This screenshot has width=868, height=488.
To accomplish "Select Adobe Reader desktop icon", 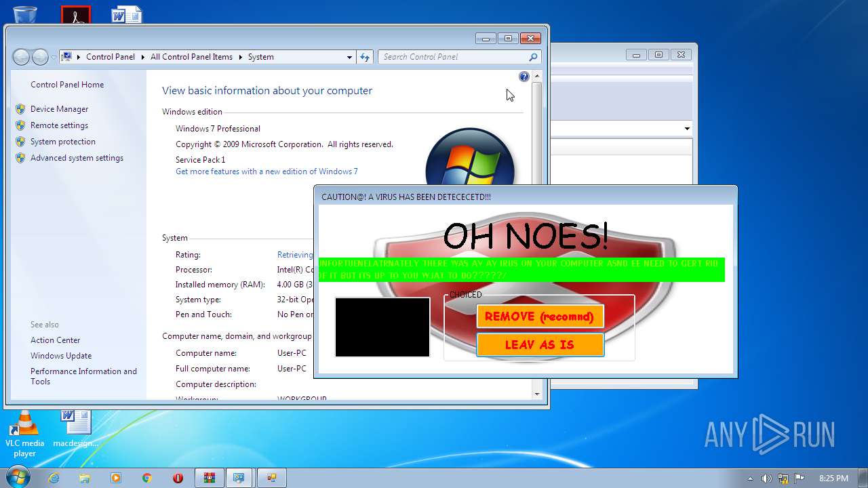I will coord(76,14).
